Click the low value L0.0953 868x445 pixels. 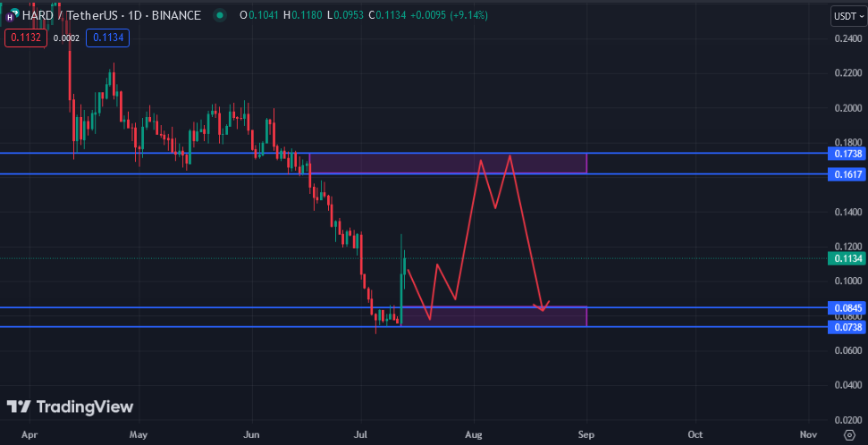[345, 15]
